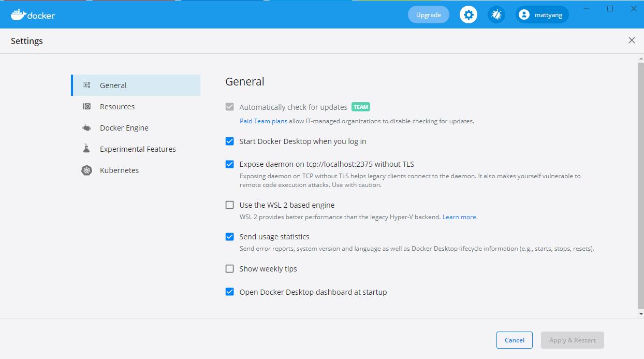Open the mattyang account menu
Viewport: 644px width, 359px height.
click(x=542, y=15)
